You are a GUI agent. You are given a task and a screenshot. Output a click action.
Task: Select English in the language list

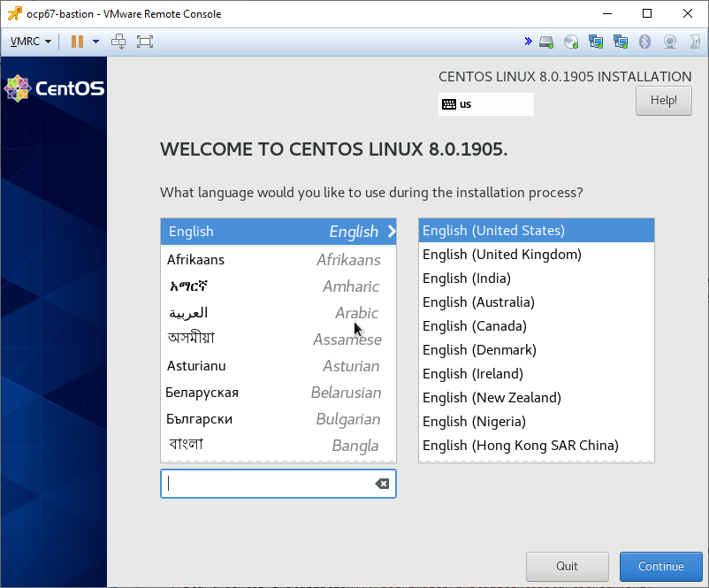278,232
